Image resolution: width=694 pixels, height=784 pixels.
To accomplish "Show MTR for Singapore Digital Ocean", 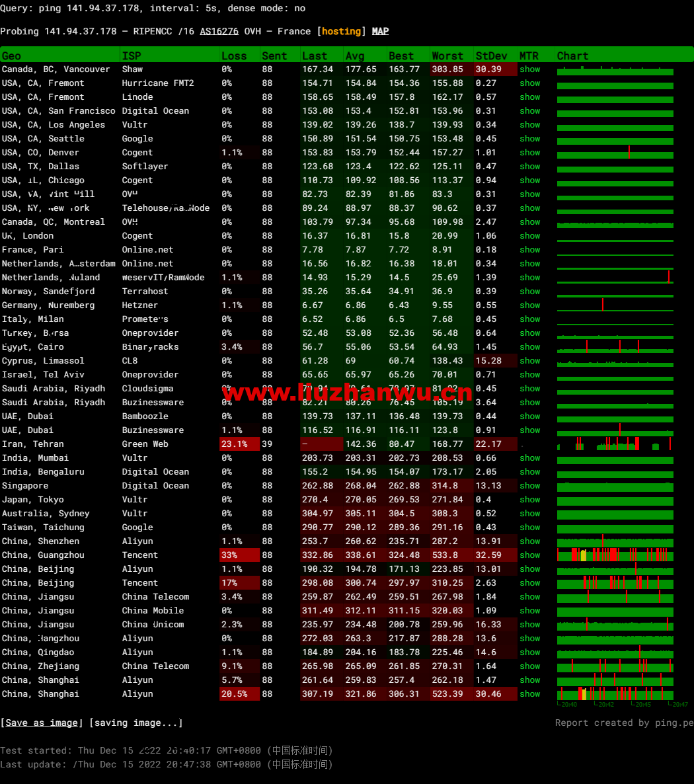I will (529, 485).
